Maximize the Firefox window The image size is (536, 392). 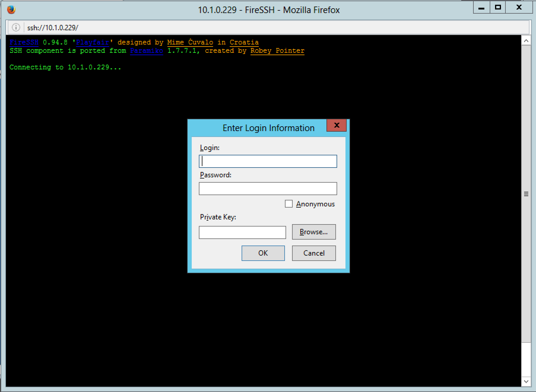click(x=498, y=8)
